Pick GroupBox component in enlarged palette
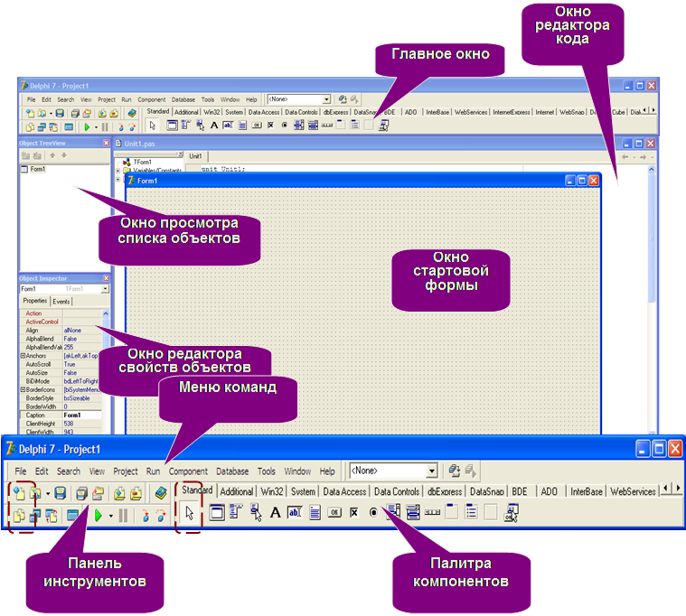686x616 pixels. [x=452, y=511]
